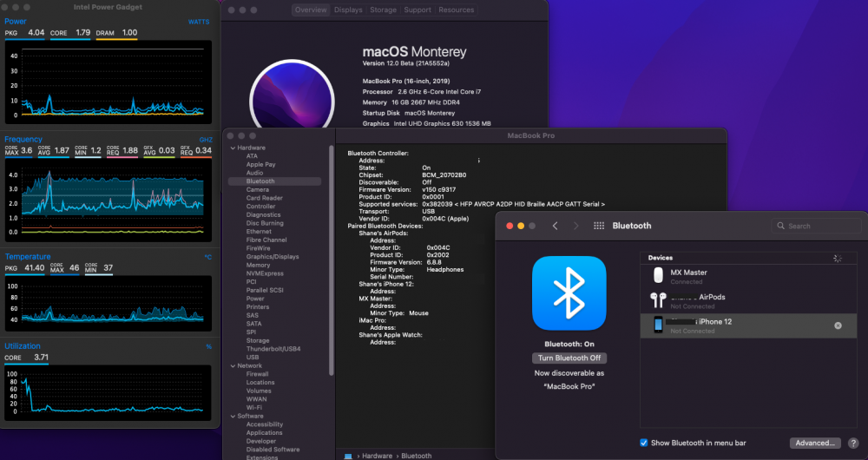Select NVMExpress in the sidebar
Viewport: 868px width, 460px height.
pos(265,273)
